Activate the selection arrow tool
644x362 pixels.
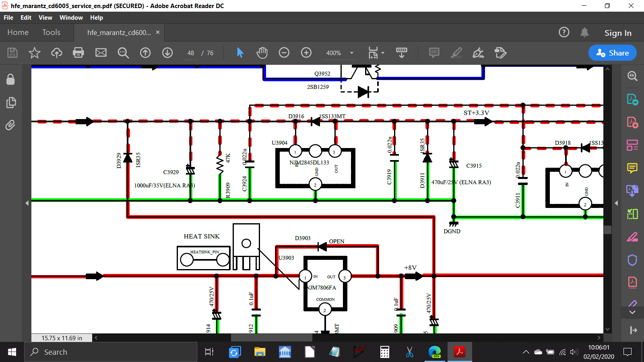click(x=240, y=53)
